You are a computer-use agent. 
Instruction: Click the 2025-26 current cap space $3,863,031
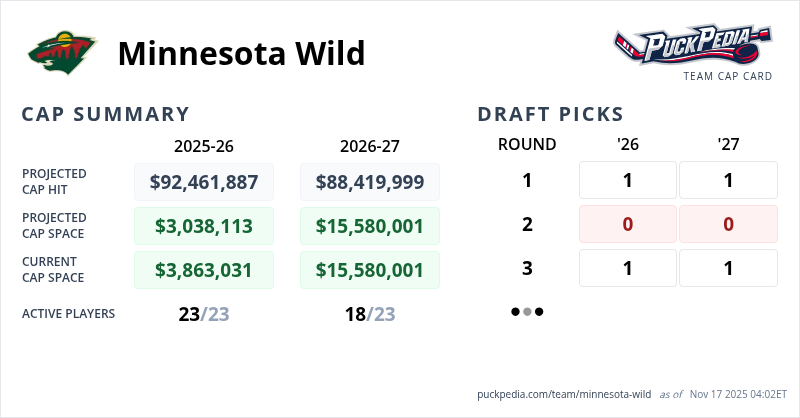click(x=204, y=270)
